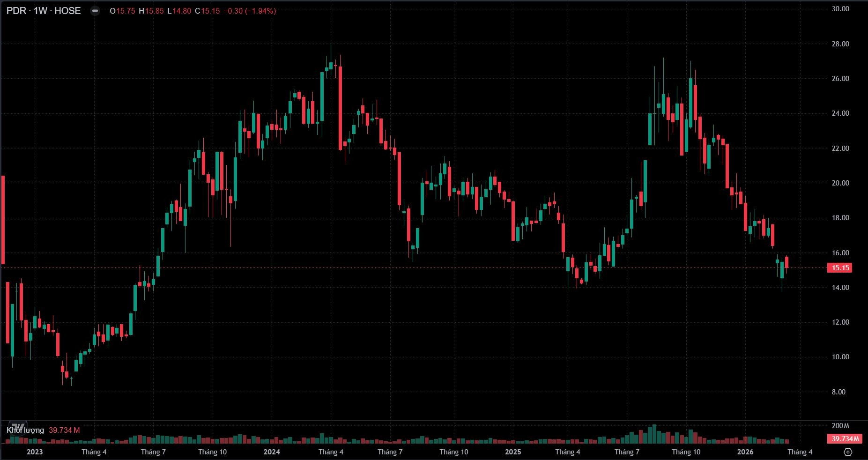
Task: Click the opening price value O15.75
Action: (x=123, y=11)
